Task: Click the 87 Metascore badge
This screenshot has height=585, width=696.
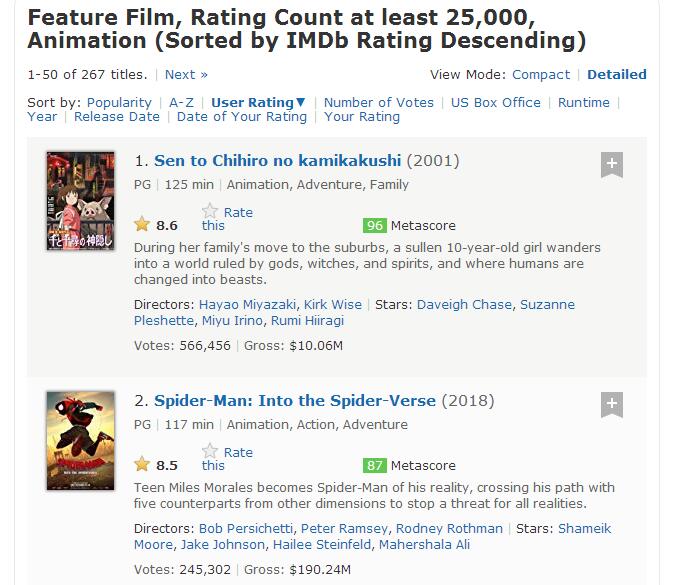Action: (375, 465)
